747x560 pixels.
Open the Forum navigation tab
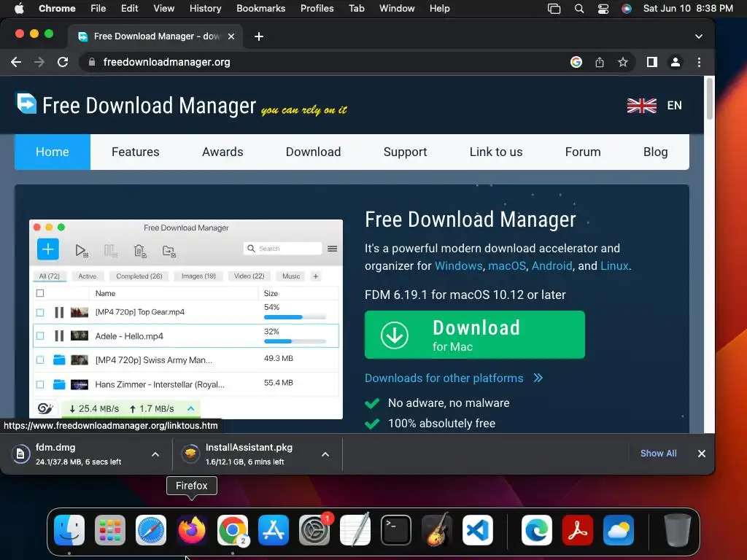tap(583, 152)
